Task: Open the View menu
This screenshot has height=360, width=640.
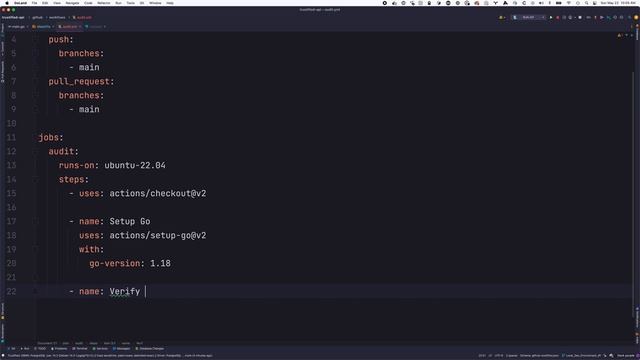Action: click(x=57, y=3)
